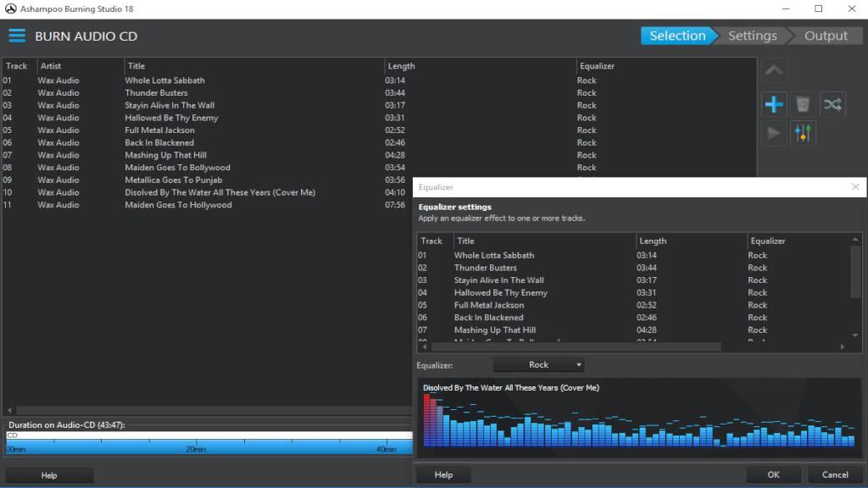Select Maiden Goes To Hollywood in main list
868x488 pixels.
pyautogui.click(x=178, y=205)
